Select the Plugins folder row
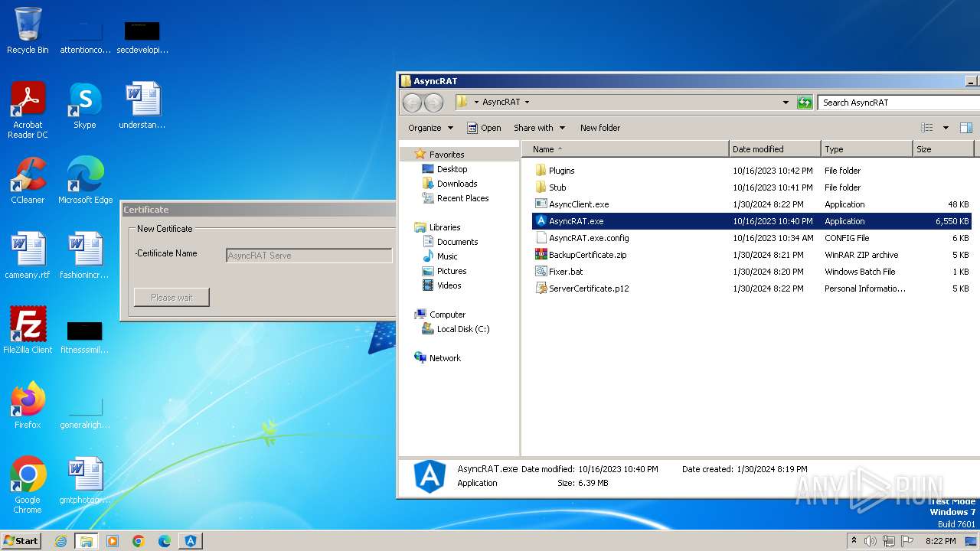The width and height of the screenshot is (980, 551). 752,171
